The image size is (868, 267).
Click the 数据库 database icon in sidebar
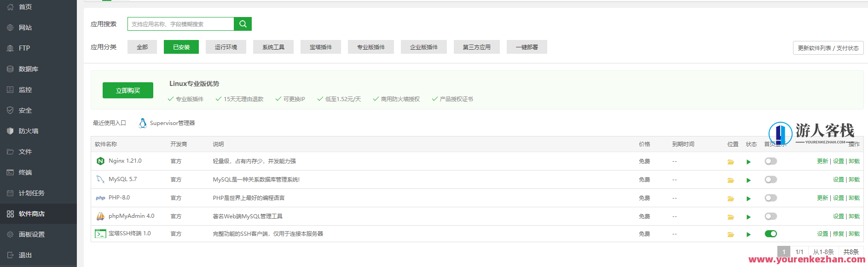pos(10,69)
